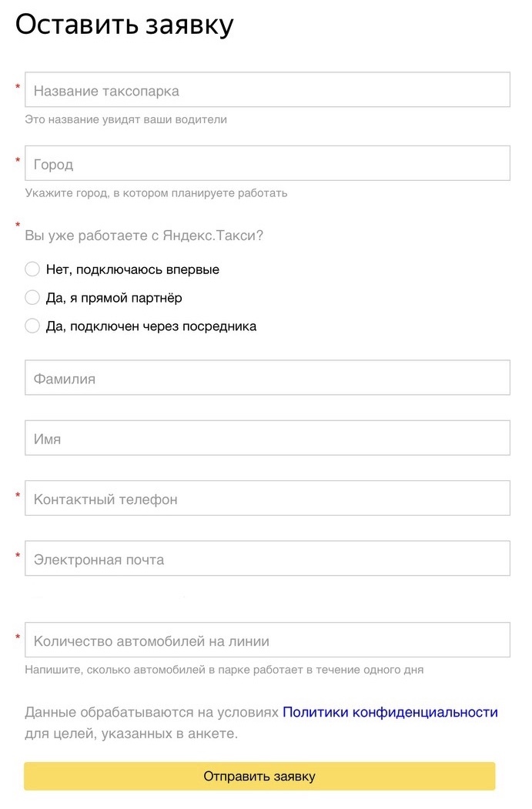The height and width of the screenshot is (809, 532).
Task: Click hint text about the planned work city
Action: click(156, 193)
